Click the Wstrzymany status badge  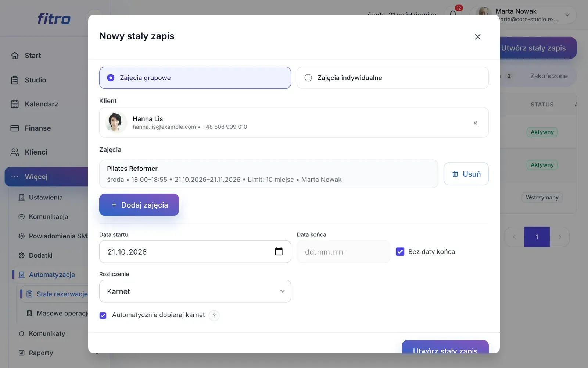(542, 198)
